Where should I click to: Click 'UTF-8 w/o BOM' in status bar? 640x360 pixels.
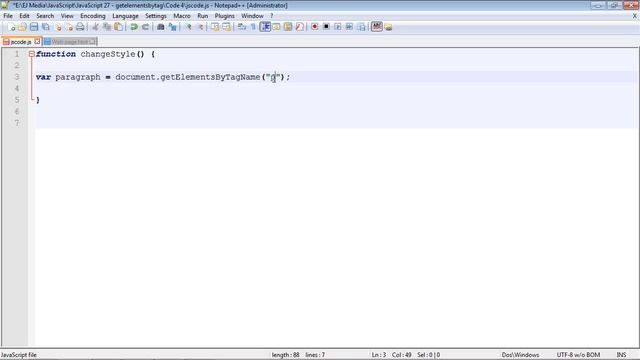(578, 355)
